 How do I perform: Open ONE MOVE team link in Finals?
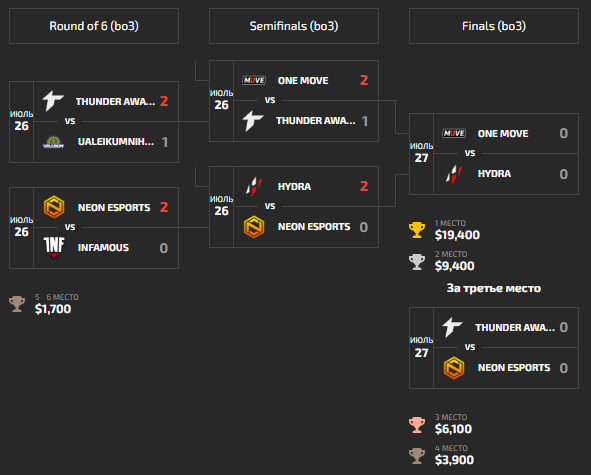[503, 133]
